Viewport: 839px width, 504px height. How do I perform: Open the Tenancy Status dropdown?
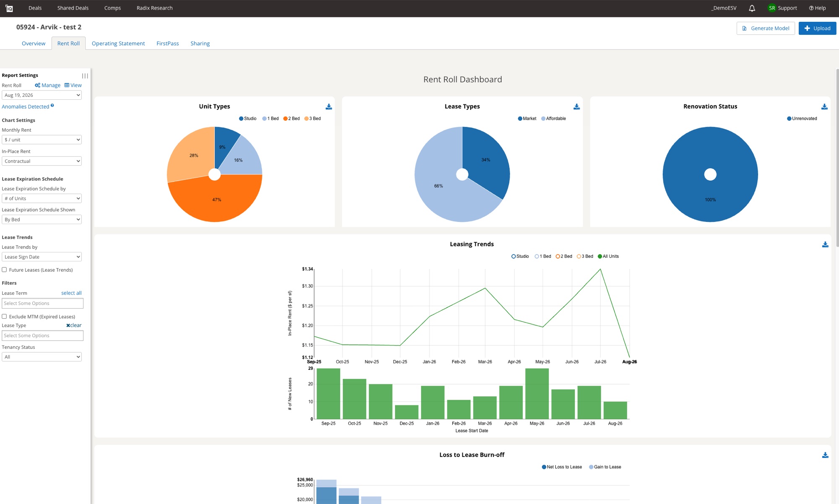click(42, 357)
